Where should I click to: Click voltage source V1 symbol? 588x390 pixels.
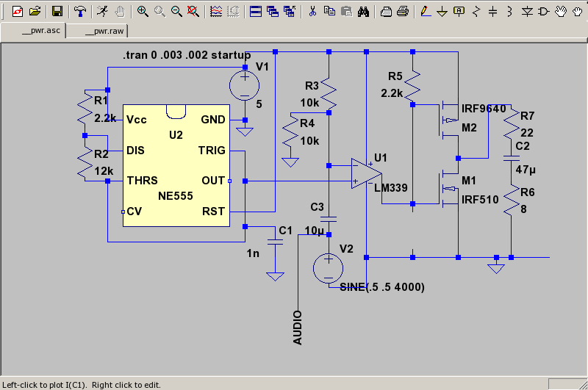(245, 86)
